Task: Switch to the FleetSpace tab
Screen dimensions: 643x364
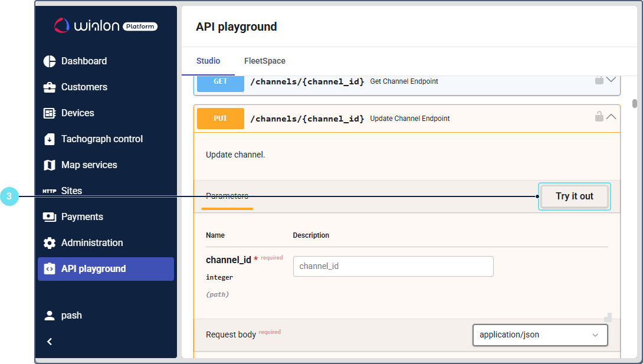Action: (265, 61)
